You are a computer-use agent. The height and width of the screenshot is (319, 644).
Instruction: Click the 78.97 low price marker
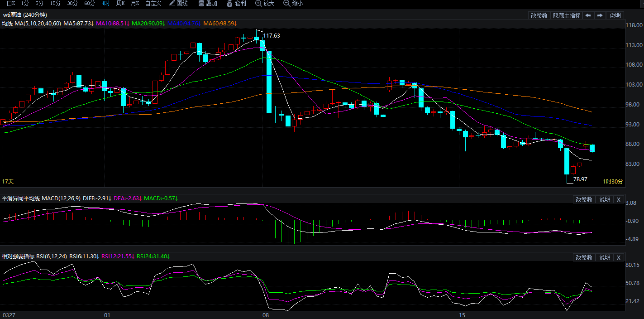coord(580,179)
